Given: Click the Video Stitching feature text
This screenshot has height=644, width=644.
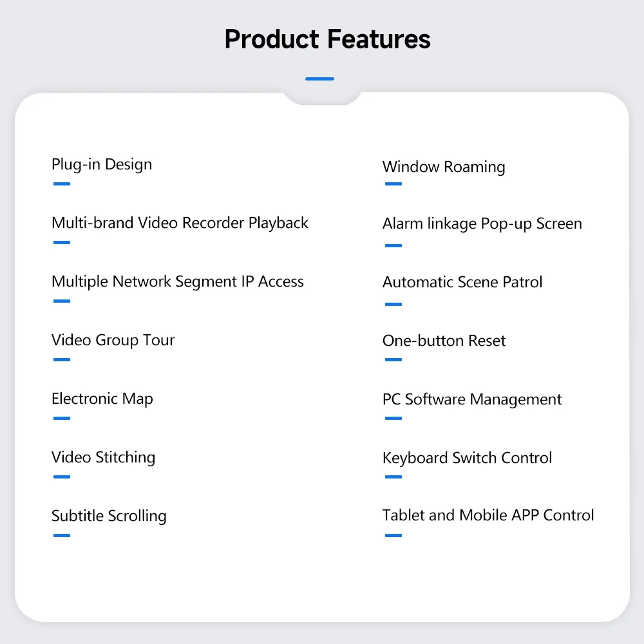Looking at the screenshot, I should (104, 457).
